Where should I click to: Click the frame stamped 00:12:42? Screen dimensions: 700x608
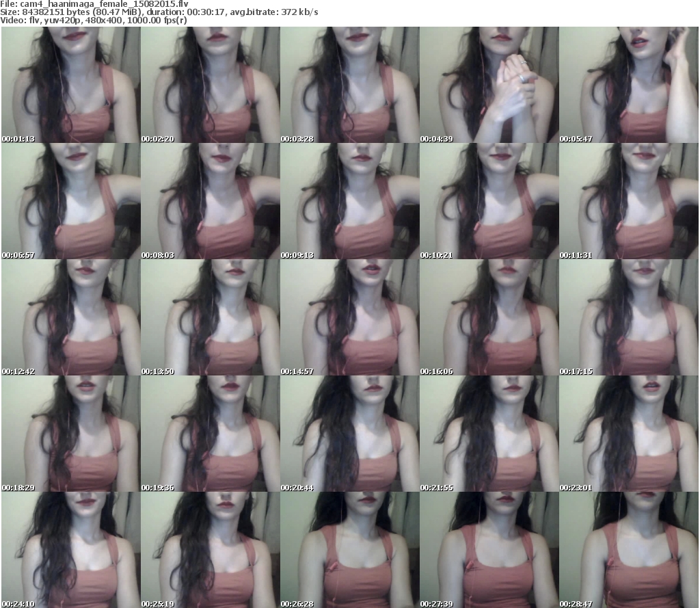[x=70, y=317]
